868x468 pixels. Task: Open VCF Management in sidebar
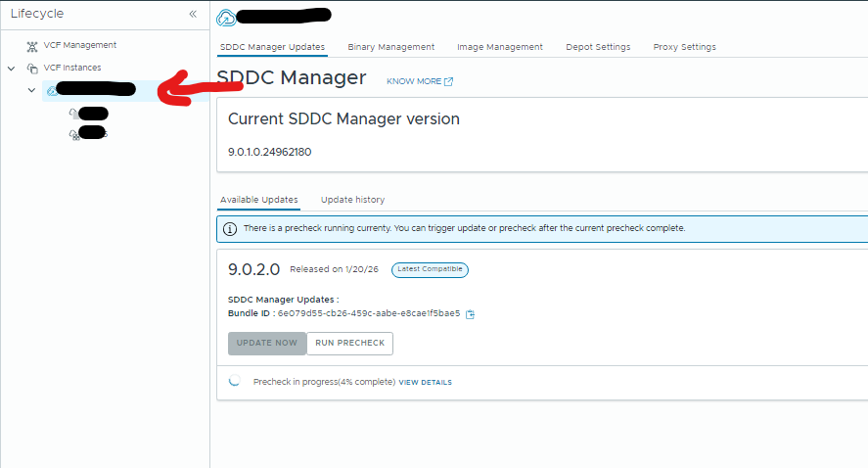coord(79,45)
